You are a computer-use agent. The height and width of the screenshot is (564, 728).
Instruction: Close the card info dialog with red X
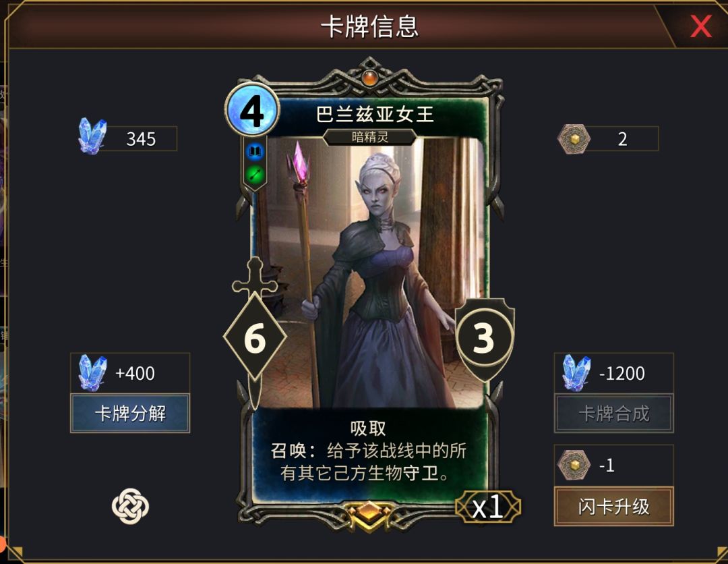[x=700, y=26]
